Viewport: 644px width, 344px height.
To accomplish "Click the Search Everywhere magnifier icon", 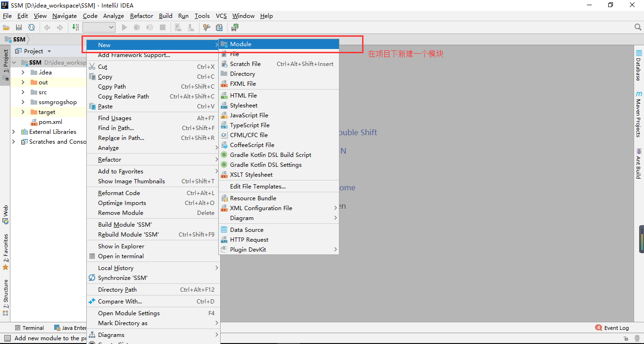I will point(638,28).
